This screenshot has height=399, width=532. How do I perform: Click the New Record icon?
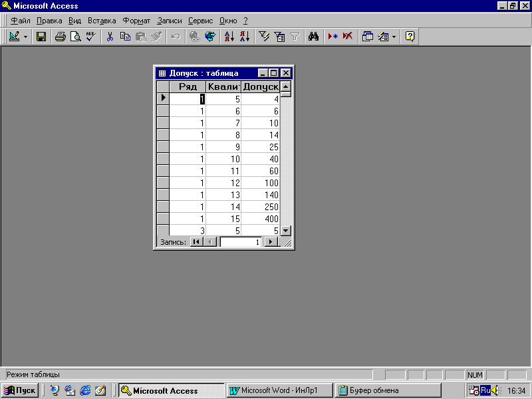tap(333, 37)
